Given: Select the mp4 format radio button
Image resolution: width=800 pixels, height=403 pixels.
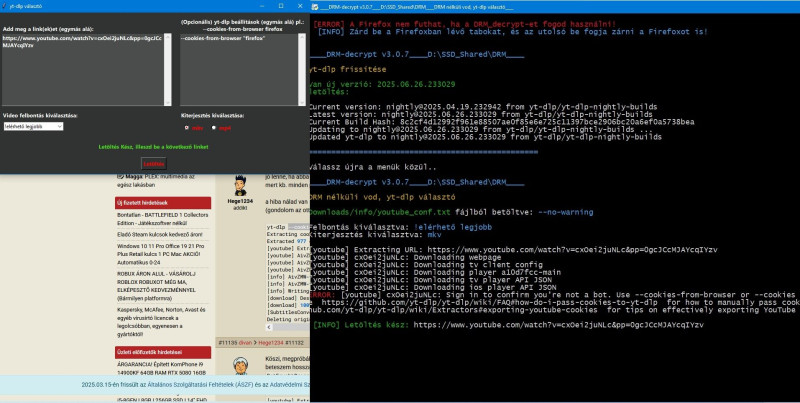Looking at the screenshot, I should (x=214, y=128).
